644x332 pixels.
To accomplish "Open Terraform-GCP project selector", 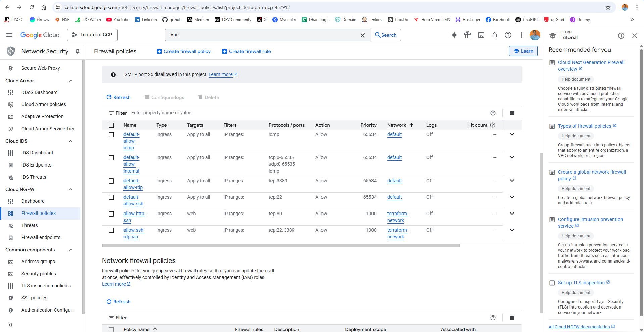I will tap(92, 35).
